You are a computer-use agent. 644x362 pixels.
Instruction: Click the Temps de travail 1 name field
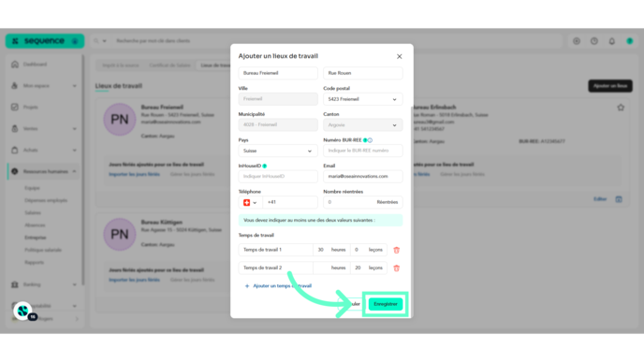click(275, 250)
